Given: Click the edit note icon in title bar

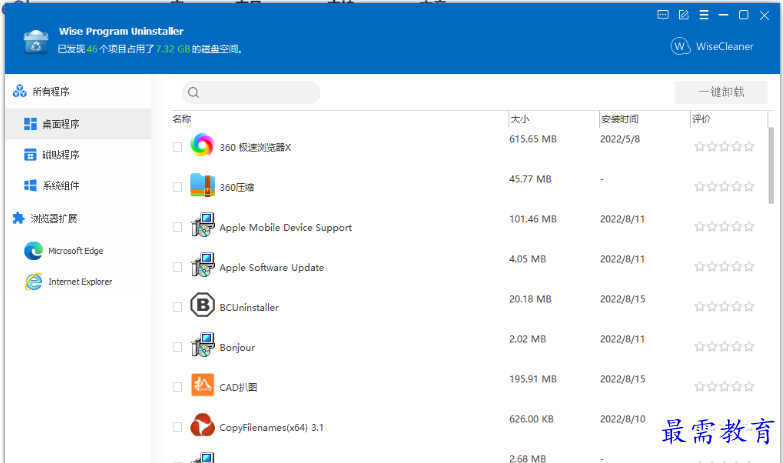Looking at the screenshot, I should point(684,15).
